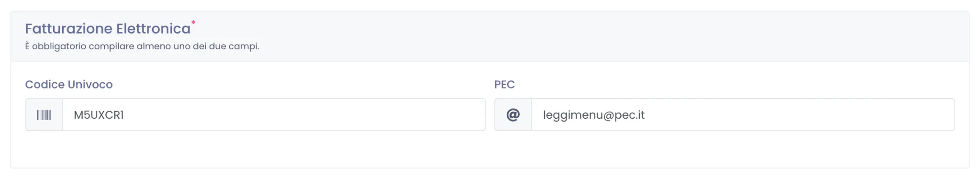Click the red required asterisk marker
980x180 pixels.
pyautogui.click(x=193, y=22)
